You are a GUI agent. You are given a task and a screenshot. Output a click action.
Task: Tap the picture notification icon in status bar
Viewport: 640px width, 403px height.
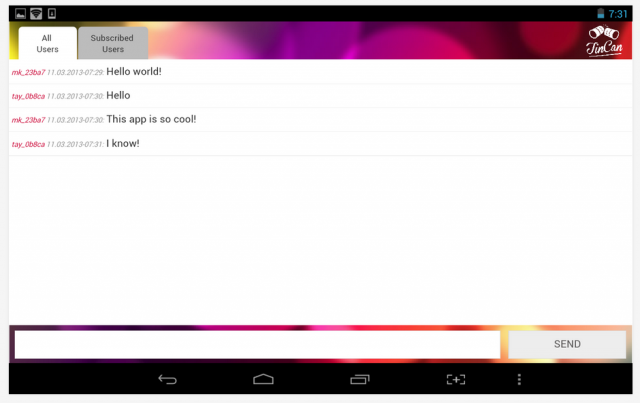pos(20,14)
